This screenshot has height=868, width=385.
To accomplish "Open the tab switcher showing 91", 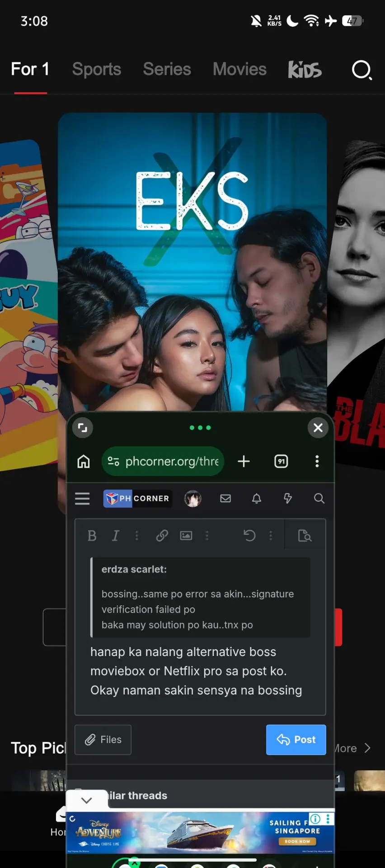I will click(x=281, y=462).
